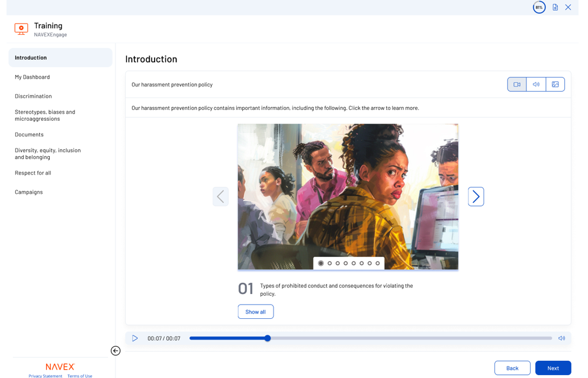Screen dimensions: 588x378
Task: Close the training with the X icon
Action: (568, 7)
